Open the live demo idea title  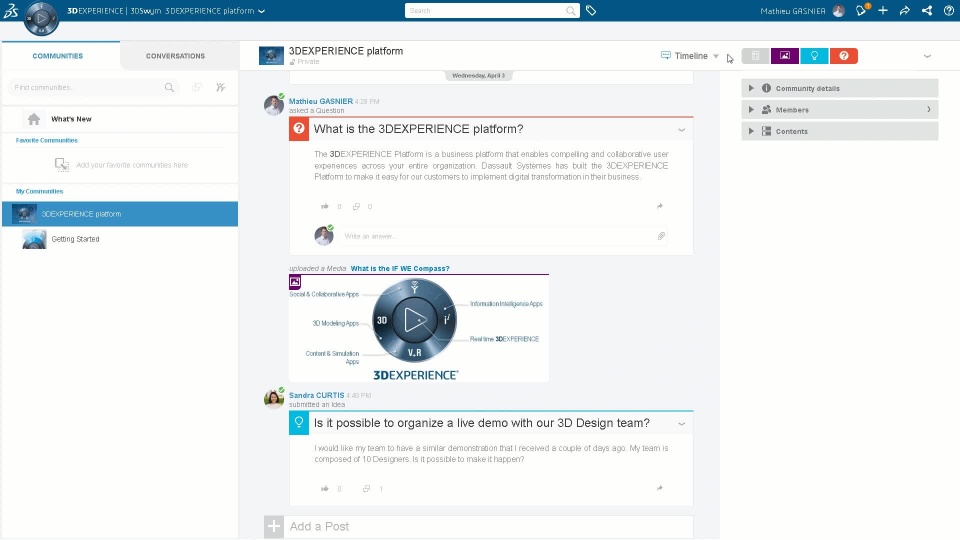point(482,423)
